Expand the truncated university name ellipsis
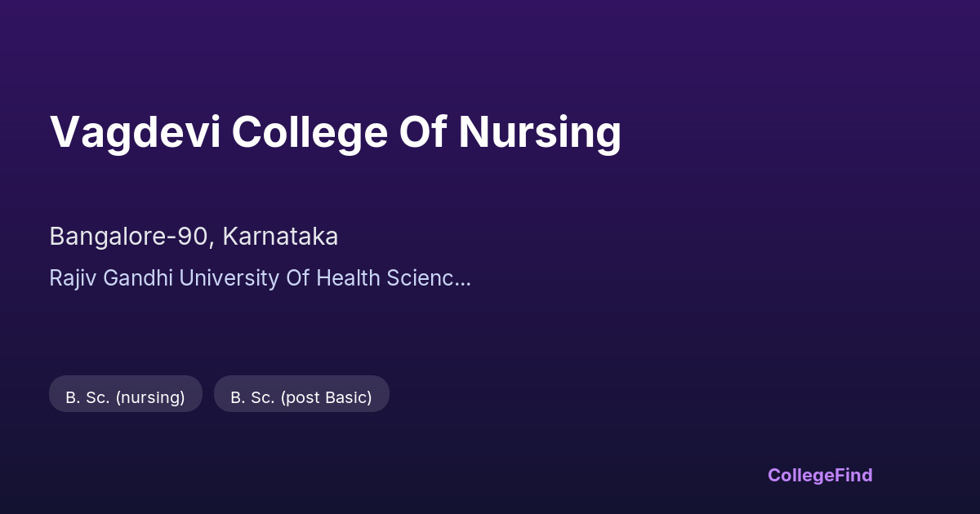Image resolution: width=980 pixels, height=514 pixels. 462,278
